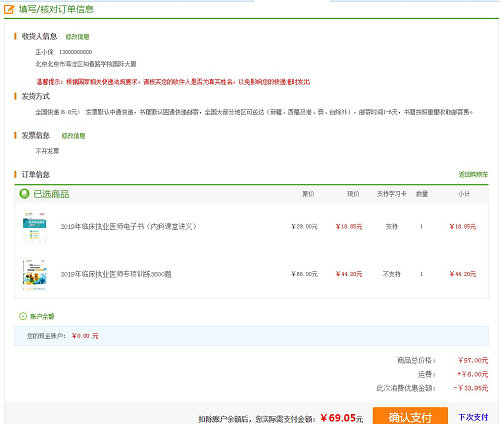Image resolution: width=500 pixels, height=424 pixels.
Task: Click the 原价 column header
Action: coord(308,194)
